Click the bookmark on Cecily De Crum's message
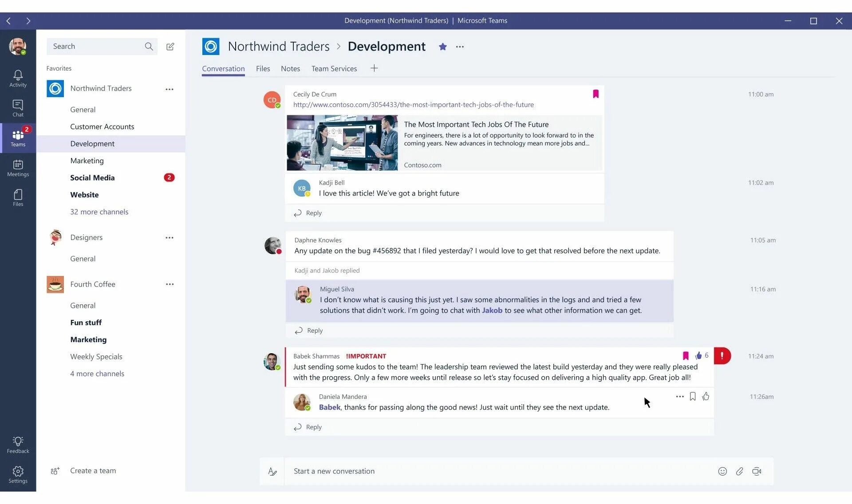The image size is (852, 504). 596,94
